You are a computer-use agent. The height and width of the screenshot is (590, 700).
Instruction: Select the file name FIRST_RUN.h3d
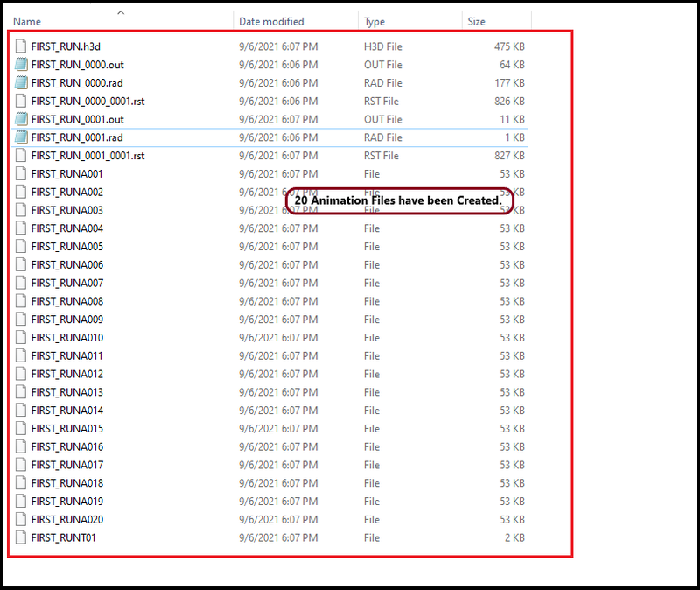pyautogui.click(x=66, y=46)
